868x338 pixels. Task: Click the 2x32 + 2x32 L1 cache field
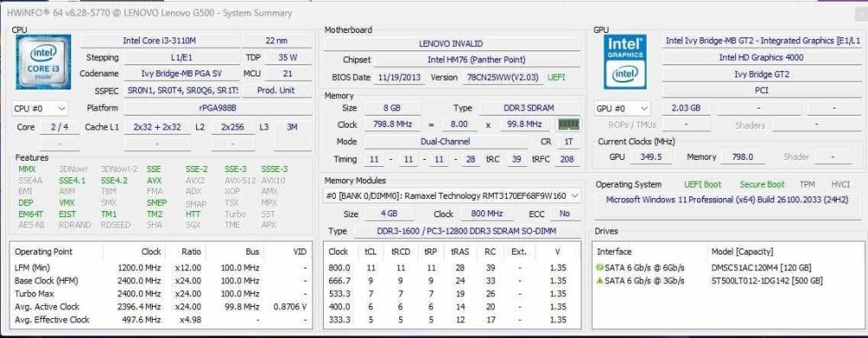click(157, 127)
